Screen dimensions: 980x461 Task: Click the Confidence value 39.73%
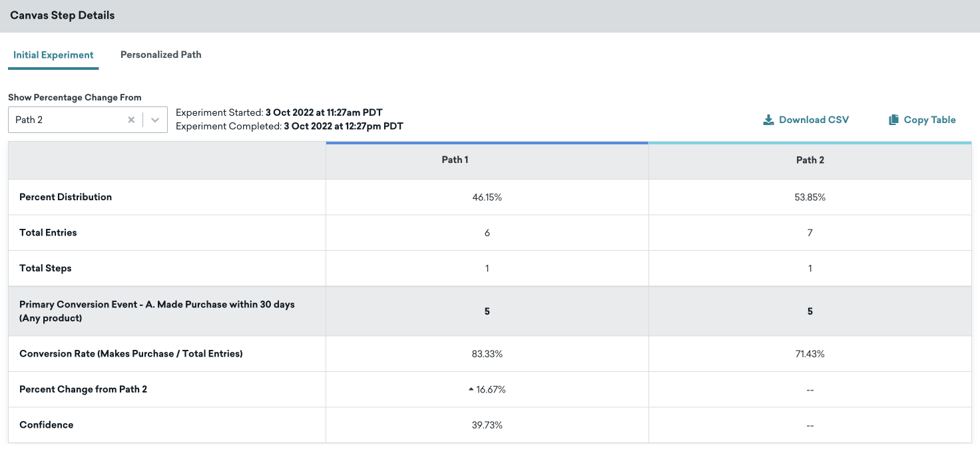(487, 425)
